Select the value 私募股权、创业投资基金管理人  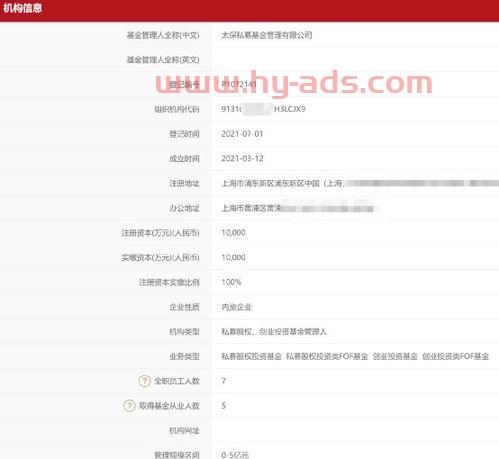pos(274,331)
